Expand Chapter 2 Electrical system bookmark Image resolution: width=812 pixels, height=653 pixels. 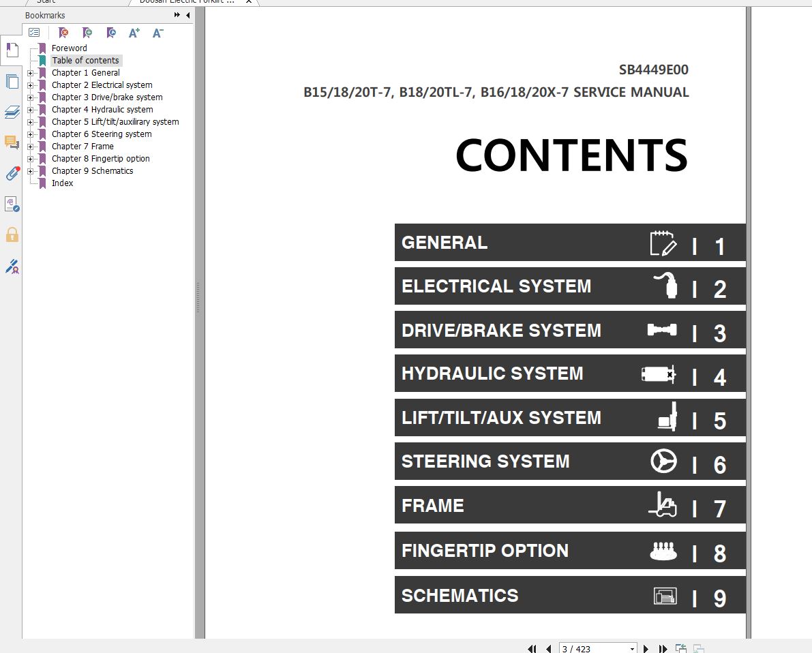30,85
